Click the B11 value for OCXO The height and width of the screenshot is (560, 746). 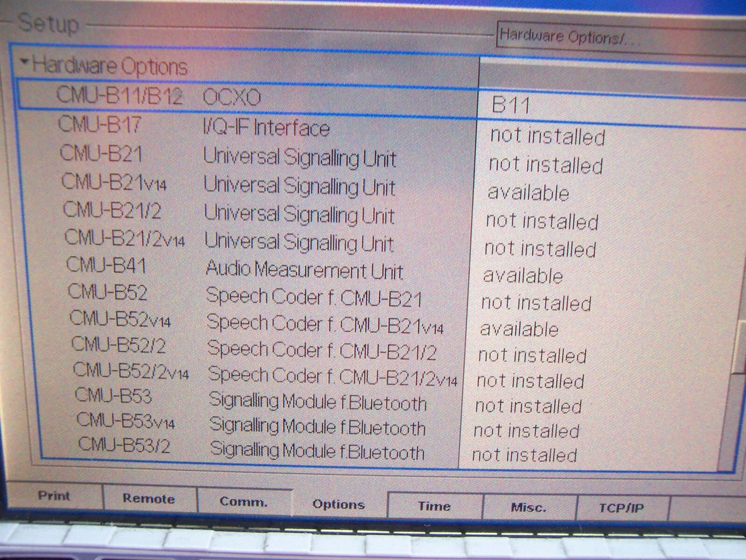[511, 105]
